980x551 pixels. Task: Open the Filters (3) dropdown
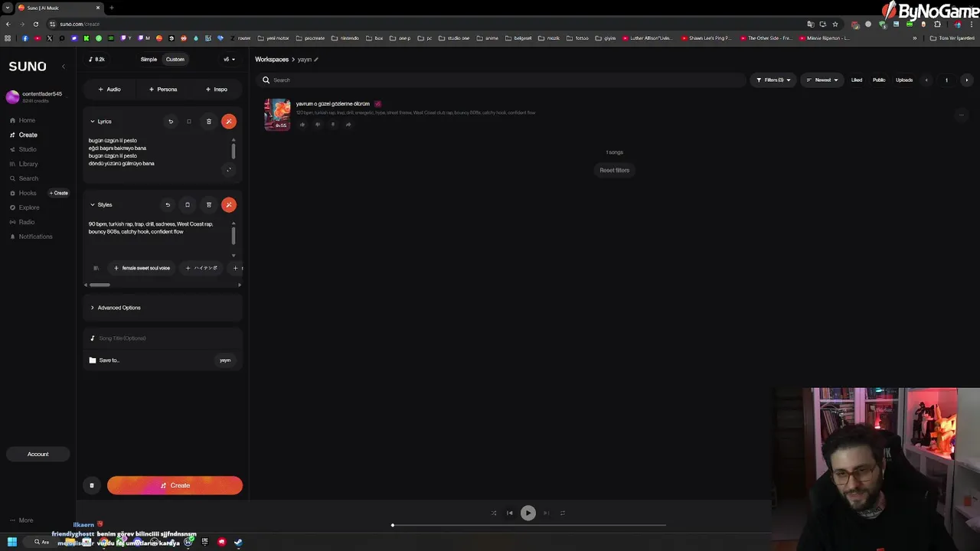[773, 80]
